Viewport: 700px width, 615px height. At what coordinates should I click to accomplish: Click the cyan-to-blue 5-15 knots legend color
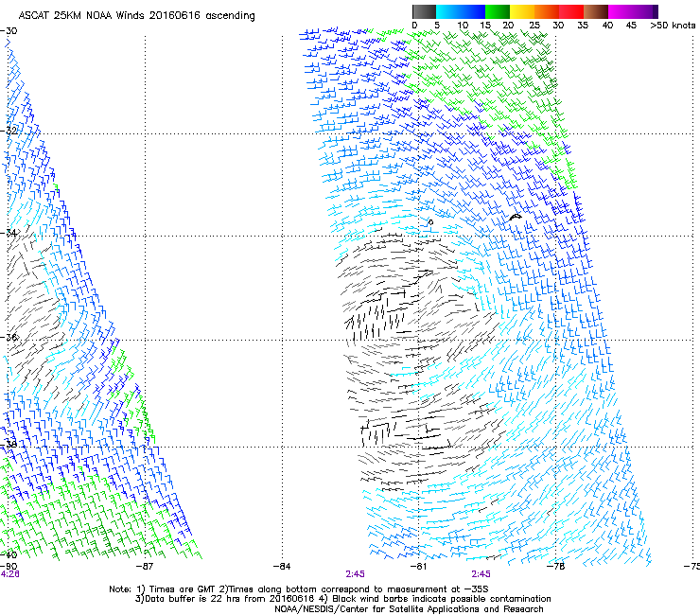[461, 11]
